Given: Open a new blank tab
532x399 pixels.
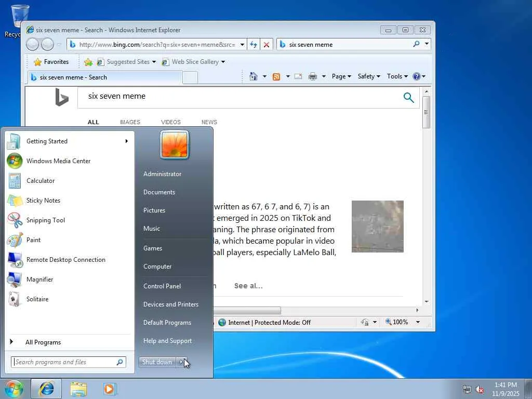Looking at the screenshot, I should pyautogui.click(x=190, y=78).
